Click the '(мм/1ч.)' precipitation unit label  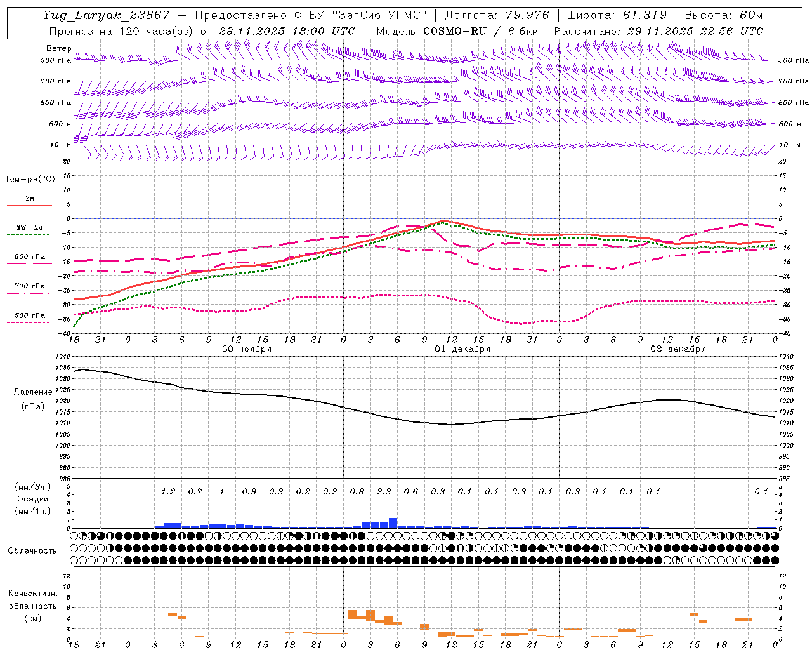pos(33,511)
